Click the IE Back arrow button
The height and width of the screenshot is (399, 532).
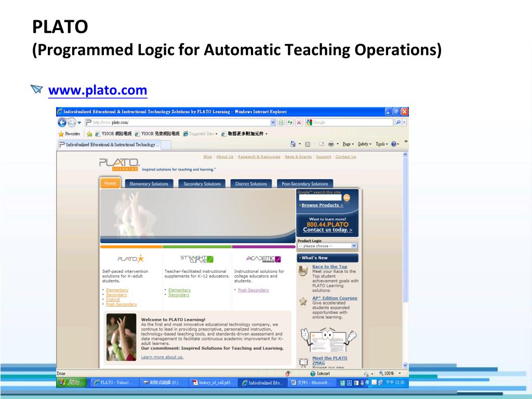[62, 123]
